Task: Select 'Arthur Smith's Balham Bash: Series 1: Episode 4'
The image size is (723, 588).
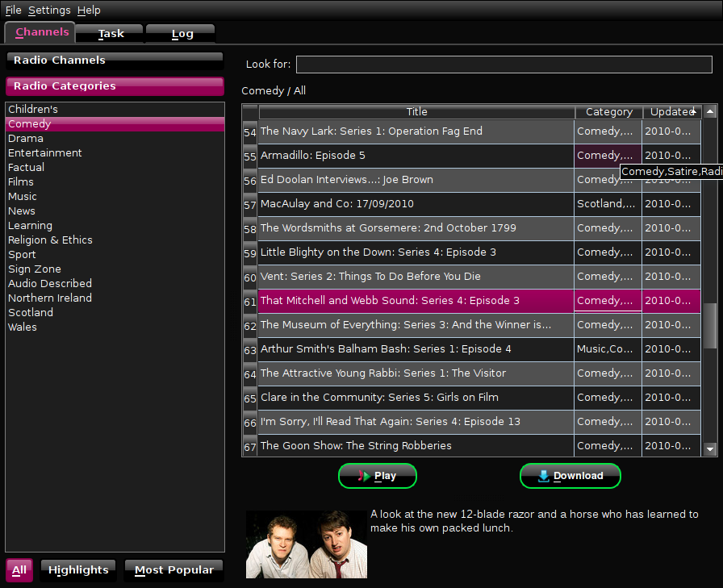Action: tap(416, 349)
